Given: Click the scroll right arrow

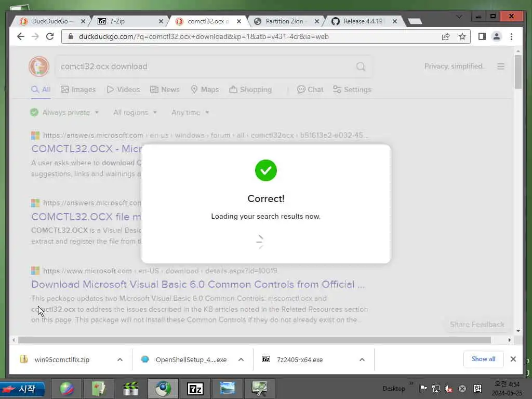Looking at the screenshot, I should 509,340.
